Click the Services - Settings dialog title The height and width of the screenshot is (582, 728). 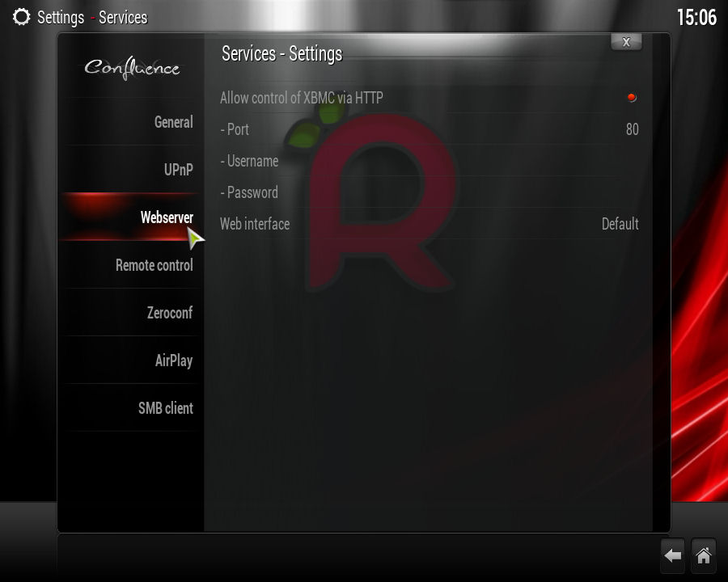[x=281, y=54]
